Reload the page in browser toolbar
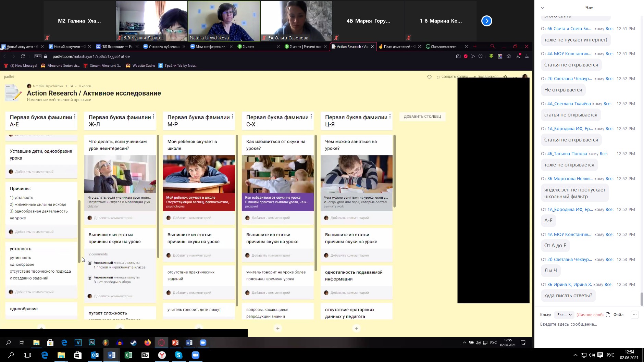 (23, 56)
